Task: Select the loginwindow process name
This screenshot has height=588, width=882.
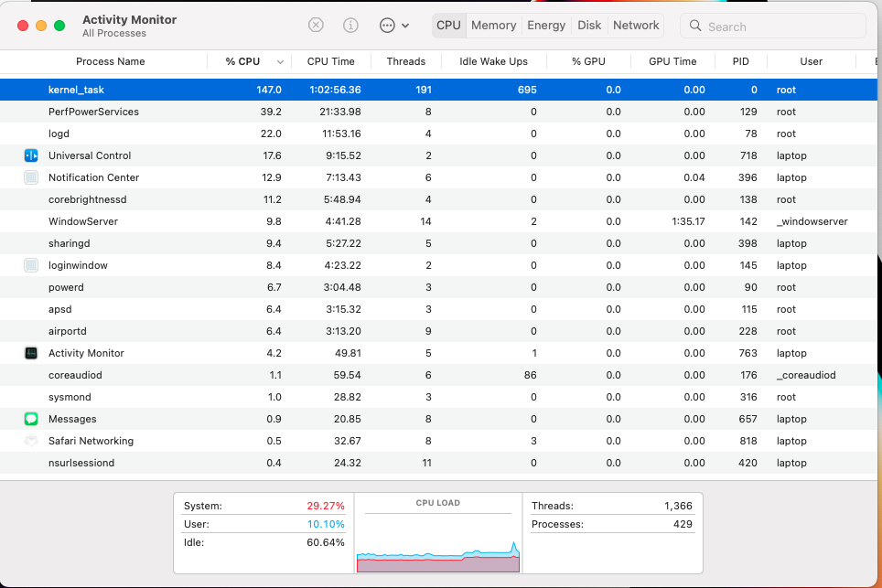Action: click(78, 265)
